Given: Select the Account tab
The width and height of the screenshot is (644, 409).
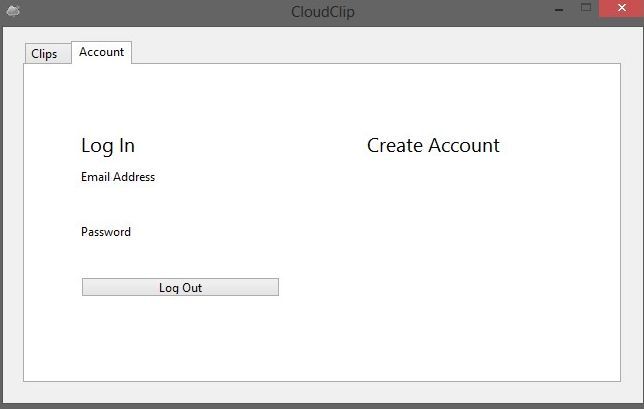Looking at the screenshot, I should point(101,52).
